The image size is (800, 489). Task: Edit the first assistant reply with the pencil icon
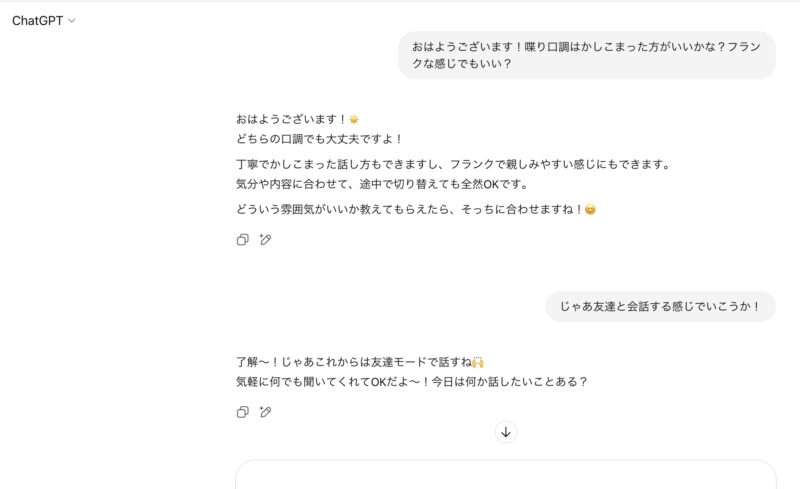[265, 239]
